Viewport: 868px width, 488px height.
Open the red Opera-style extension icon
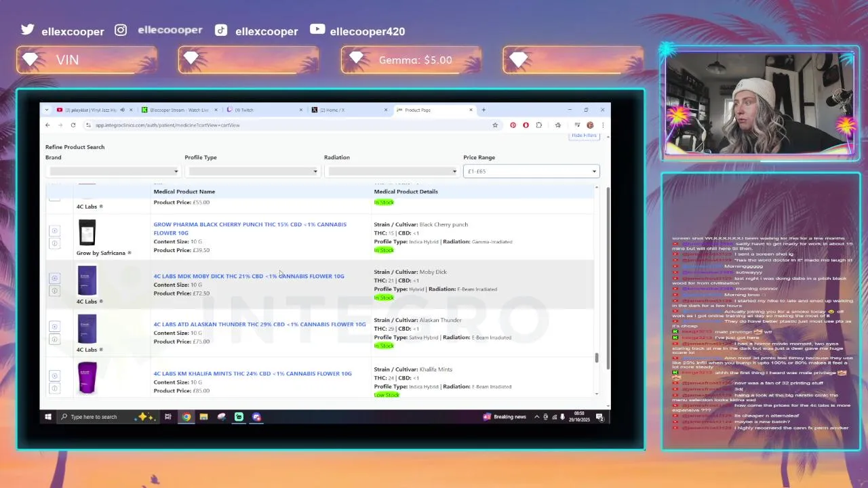(x=526, y=125)
